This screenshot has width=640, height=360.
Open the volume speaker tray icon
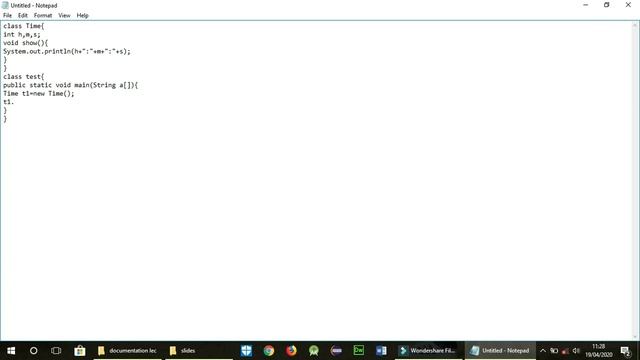(576, 351)
